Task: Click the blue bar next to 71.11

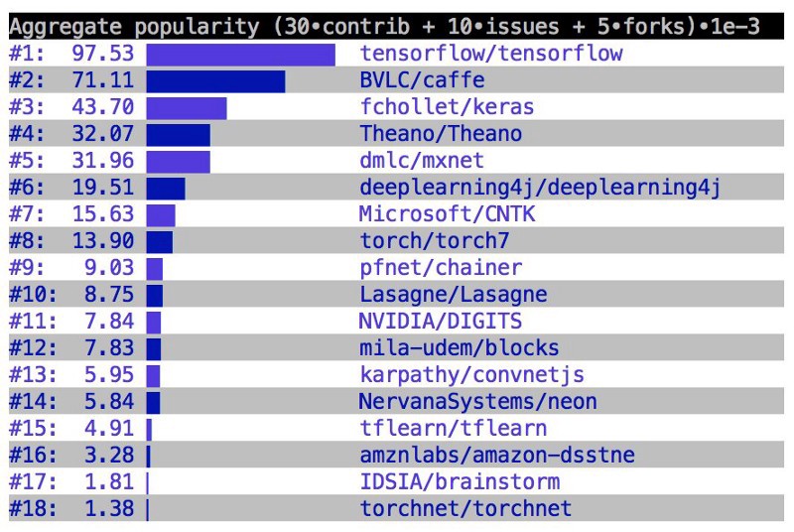Action: click(x=215, y=80)
